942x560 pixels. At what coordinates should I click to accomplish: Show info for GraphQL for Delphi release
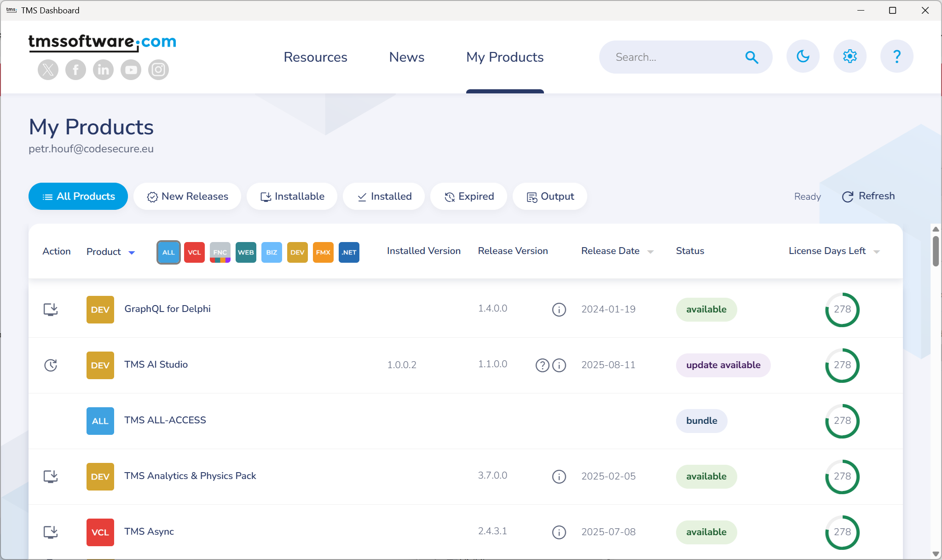(559, 310)
